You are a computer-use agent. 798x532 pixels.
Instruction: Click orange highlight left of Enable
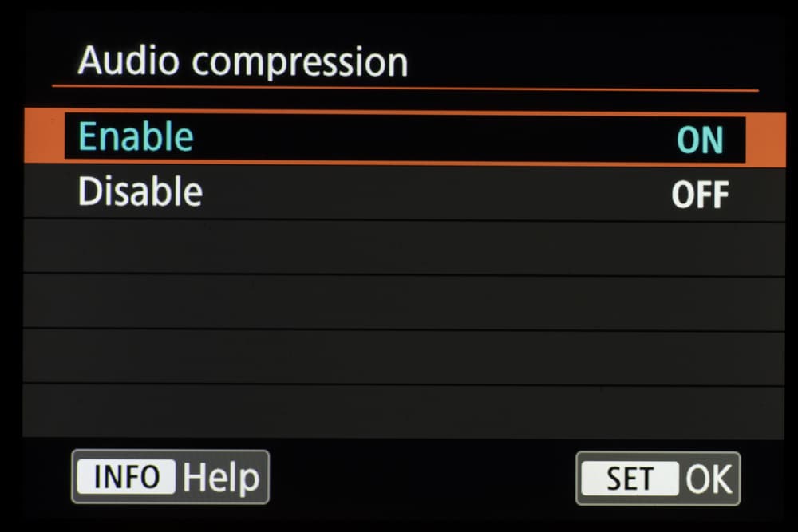[43, 139]
